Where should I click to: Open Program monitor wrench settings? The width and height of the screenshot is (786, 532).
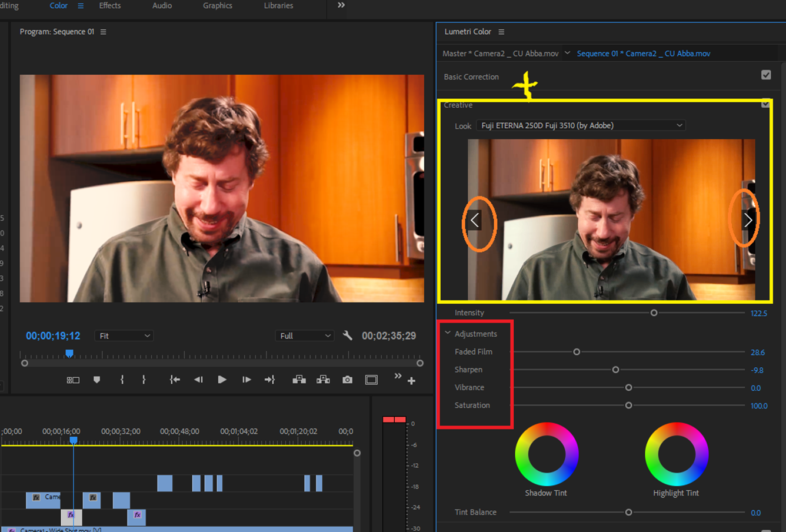click(x=348, y=335)
